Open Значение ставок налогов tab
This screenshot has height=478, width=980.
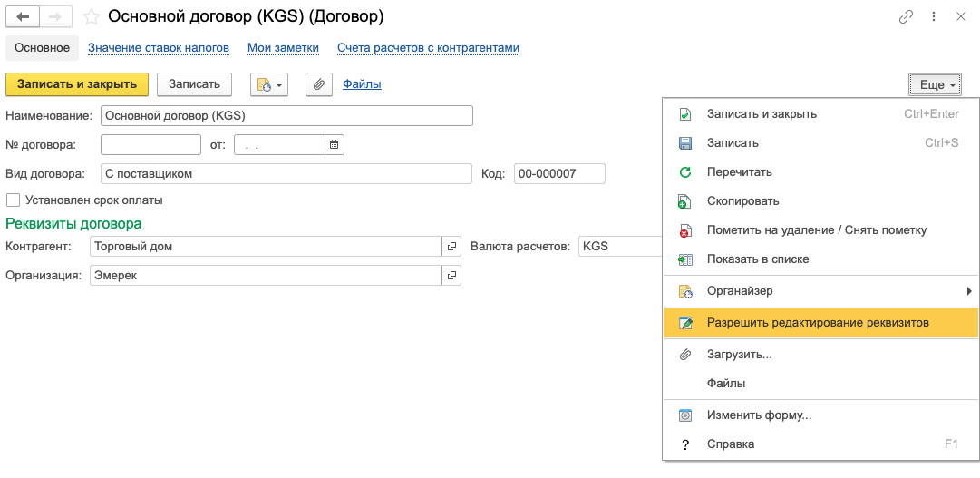[159, 47]
